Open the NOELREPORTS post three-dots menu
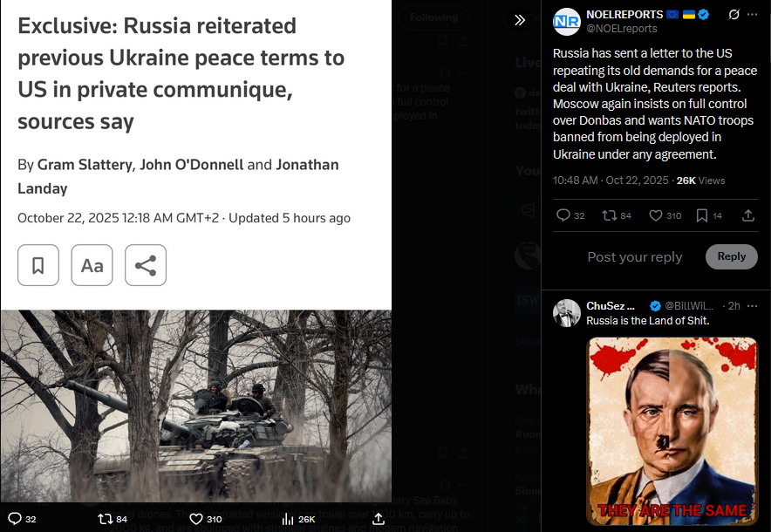This screenshot has height=532, width=771. tap(752, 15)
